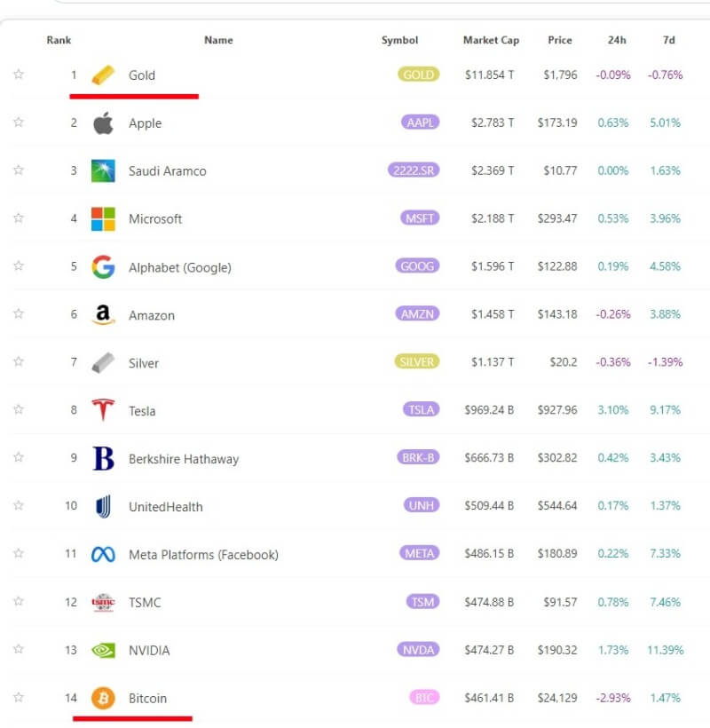Open the Gold asset page link

[141, 75]
